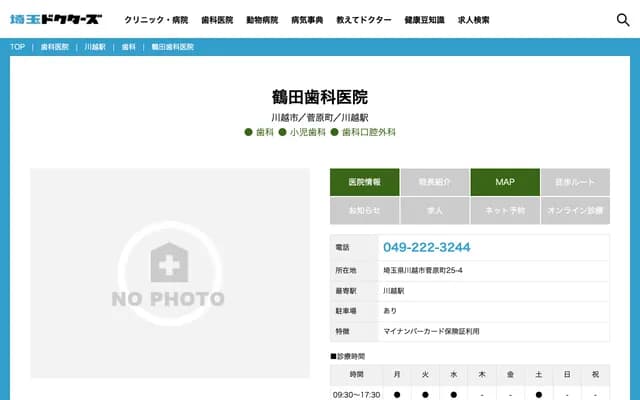Select the オンライン診療 tab
Screen dimensions: 640x400
pyautogui.click(x=575, y=211)
